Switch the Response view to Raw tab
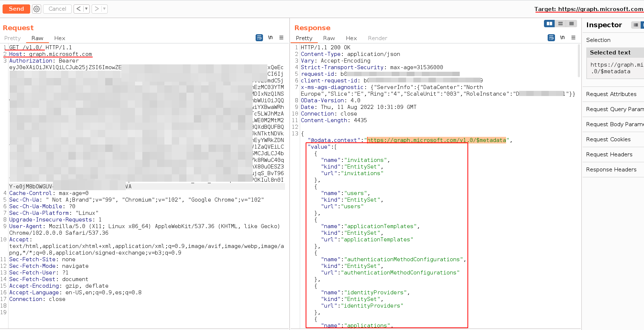This screenshot has height=330, width=644. click(329, 38)
